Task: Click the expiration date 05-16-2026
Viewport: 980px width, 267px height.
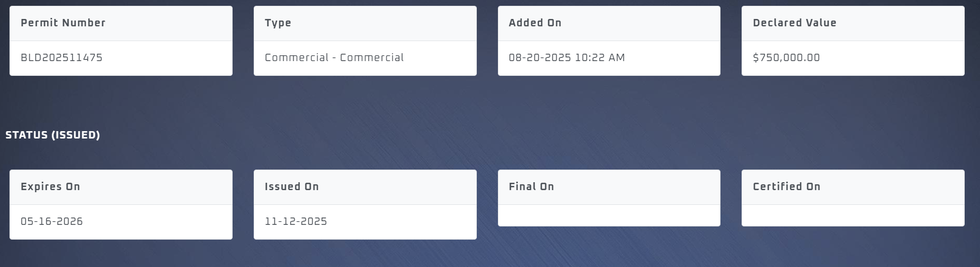Action: pyautogui.click(x=52, y=222)
